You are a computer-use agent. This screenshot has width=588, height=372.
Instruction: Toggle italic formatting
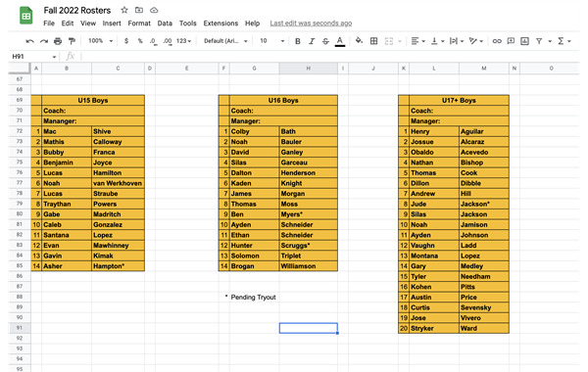(x=312, y=41)
